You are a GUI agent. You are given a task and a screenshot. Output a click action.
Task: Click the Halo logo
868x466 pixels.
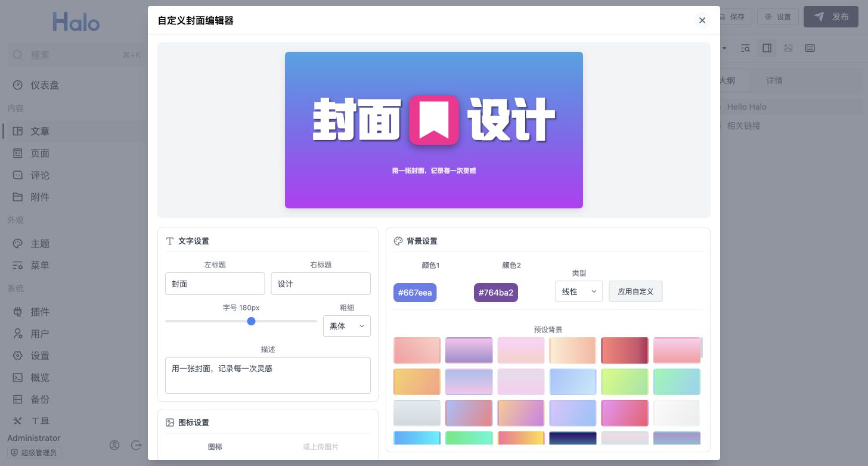76,22
